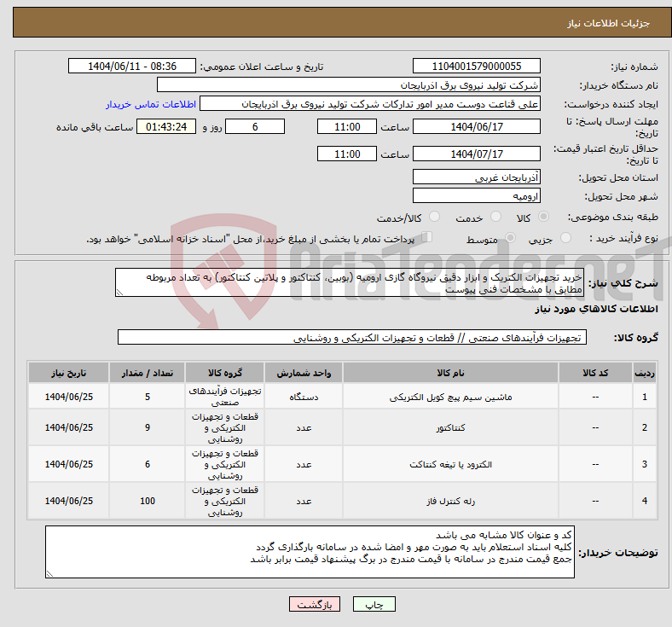Click the buyer organization name field
Image resolution: width=672 pixels, height=627 pixels.
(x=349, y=84)
